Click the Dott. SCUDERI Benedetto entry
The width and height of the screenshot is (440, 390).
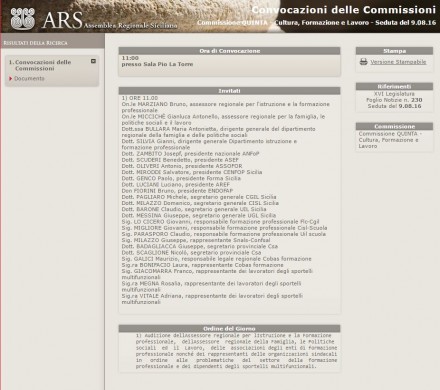point(180,160)
